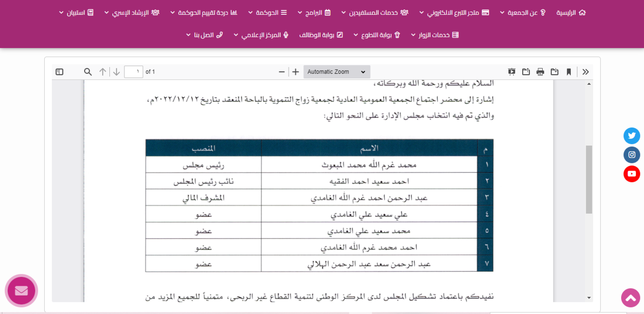
Task: Click the المنصب column header
Action: 203,148
